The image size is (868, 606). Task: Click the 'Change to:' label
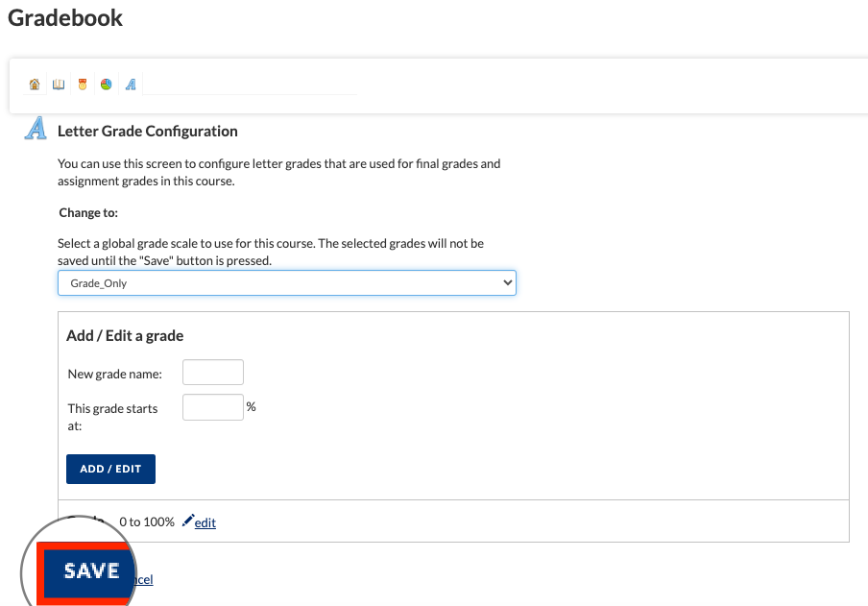pos(88,212)
